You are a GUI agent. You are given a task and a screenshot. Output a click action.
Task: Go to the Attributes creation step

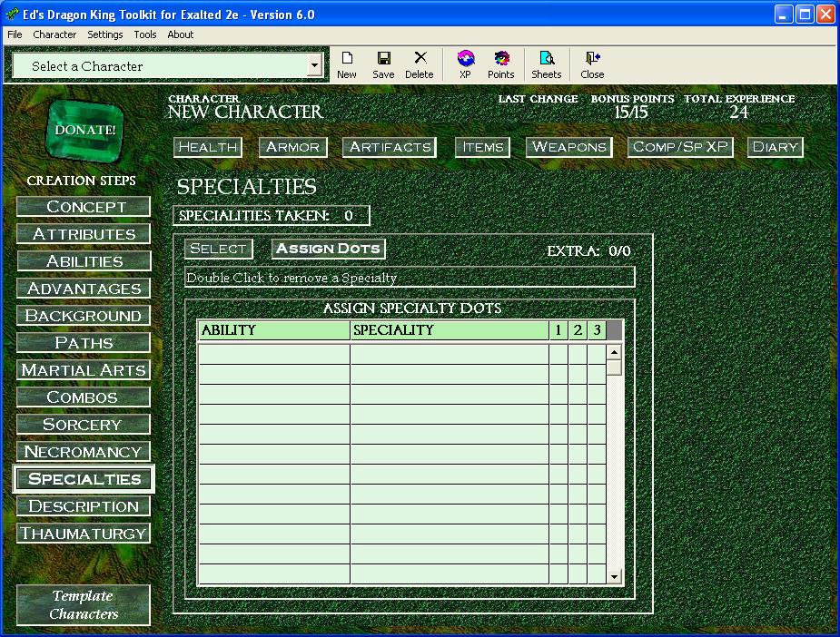click(84, 234)
